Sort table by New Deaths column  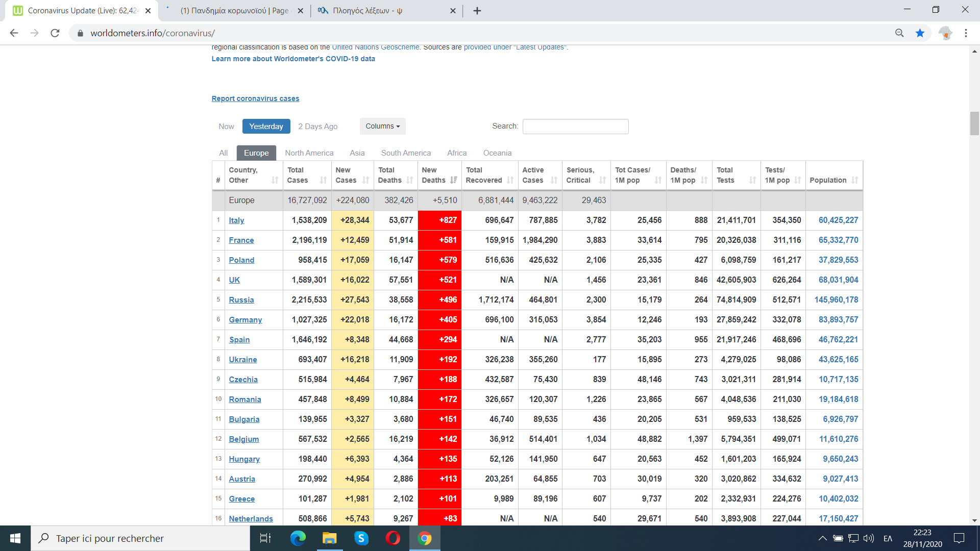point(439,175)
